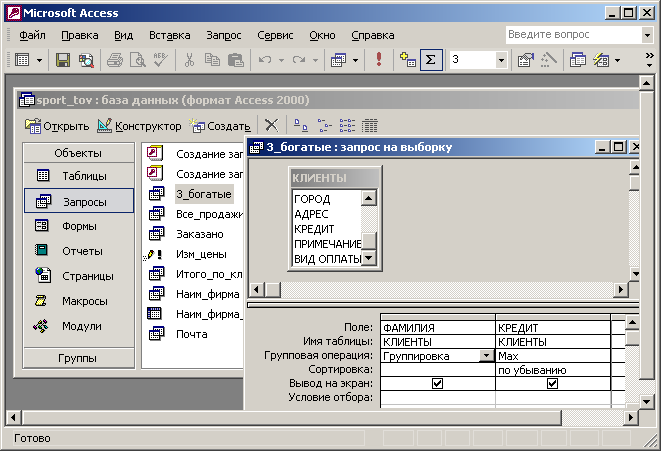The height and width of the screenshot is (451, 661).
Task: Click the Query Type toolbar icon
Action: click(x=339, y=60)
